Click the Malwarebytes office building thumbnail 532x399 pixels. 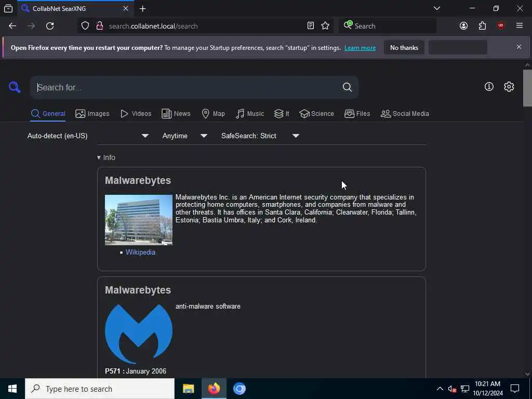[138, 220]
